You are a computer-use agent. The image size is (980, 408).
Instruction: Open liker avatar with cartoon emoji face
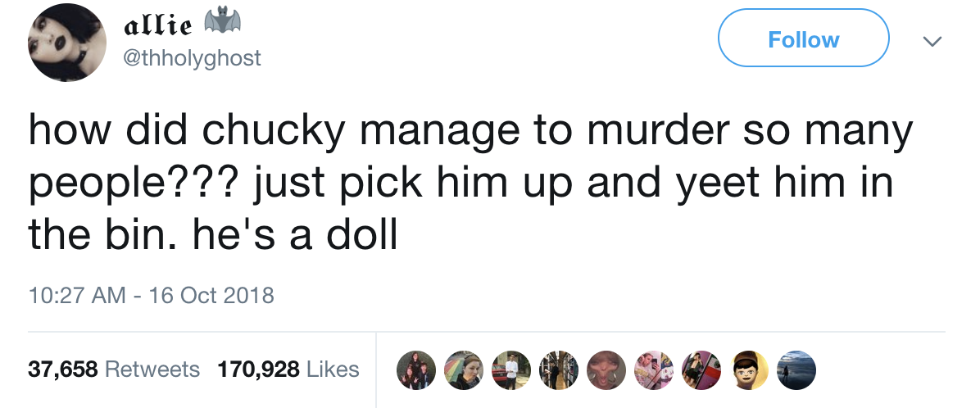click(750, 369)
